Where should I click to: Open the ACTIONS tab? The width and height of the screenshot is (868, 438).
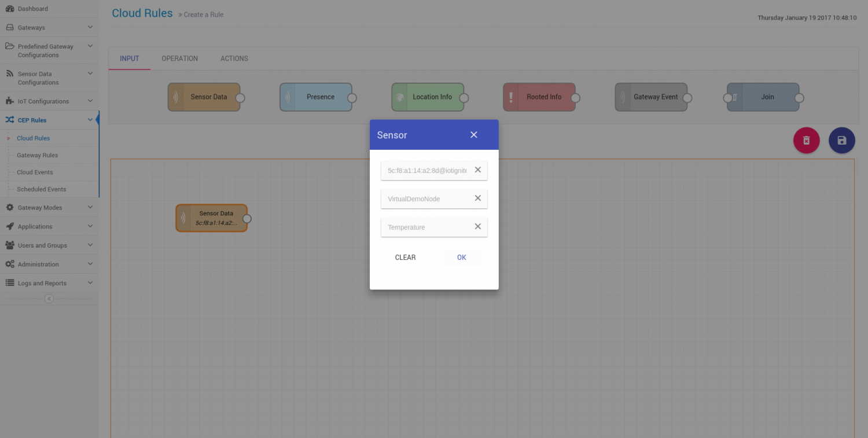[234, 58]
